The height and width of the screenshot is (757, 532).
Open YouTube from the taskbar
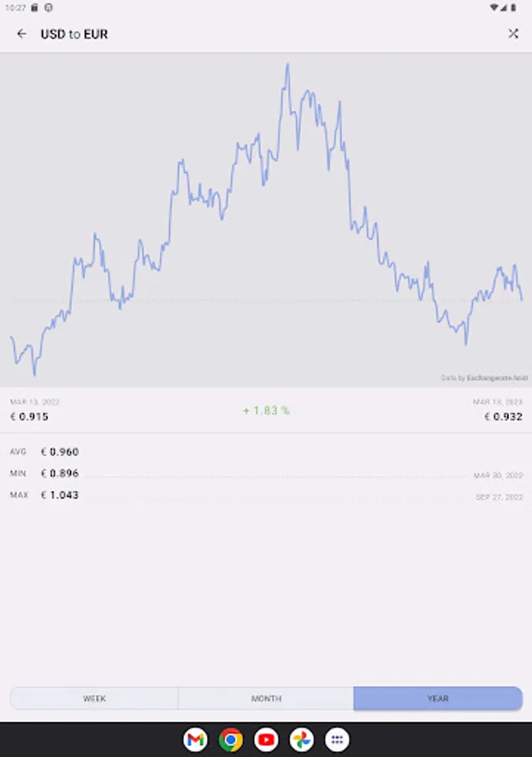click(x=266, y=740)
